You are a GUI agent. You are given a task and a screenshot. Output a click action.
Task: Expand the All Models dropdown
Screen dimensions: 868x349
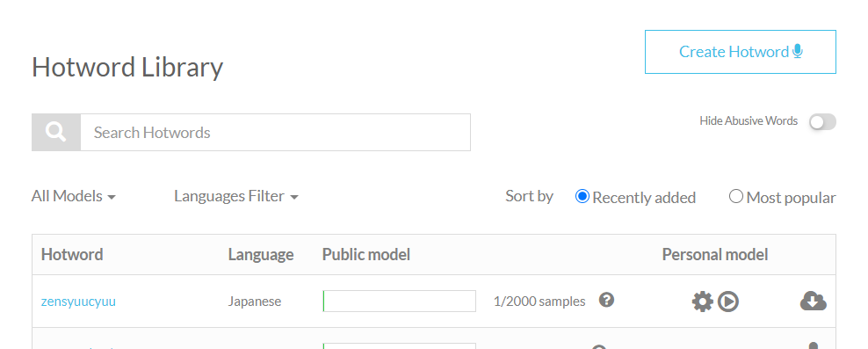click(74, 196)
